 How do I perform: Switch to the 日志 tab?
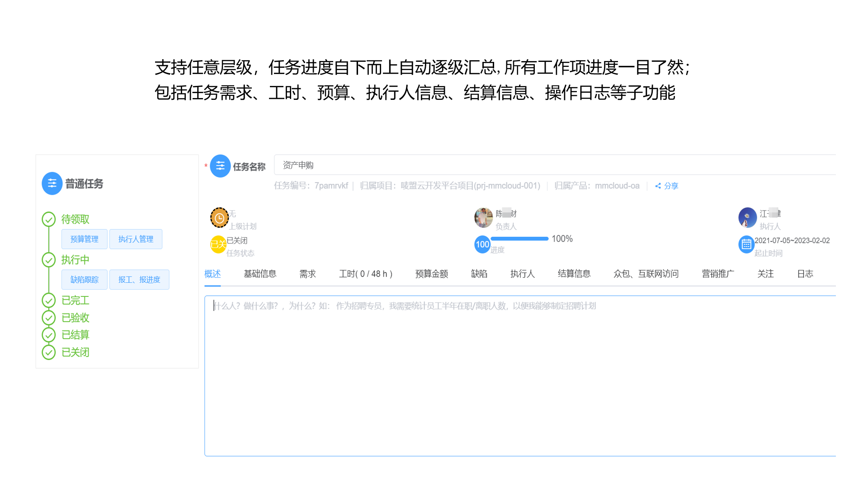805,274
